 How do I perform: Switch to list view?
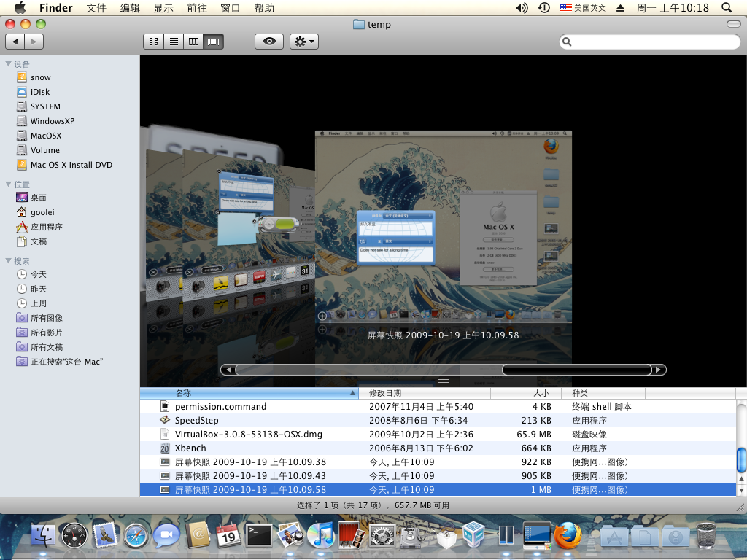click(x=174, y=42)
